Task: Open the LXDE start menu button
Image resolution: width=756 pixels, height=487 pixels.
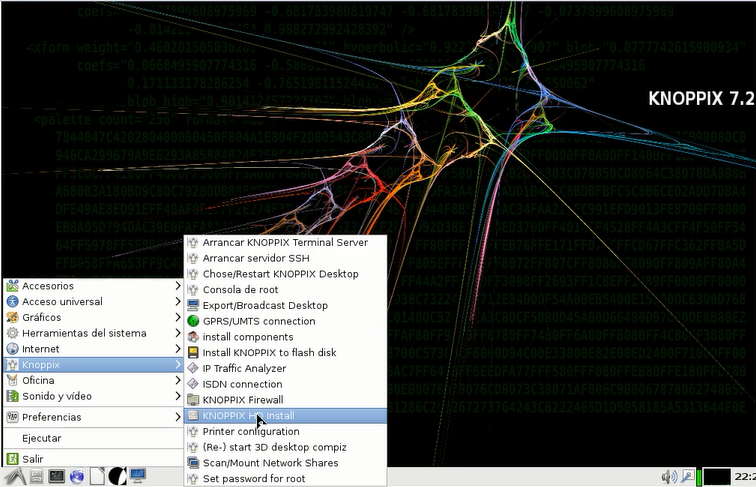Action: pyautogui.click(x=15, y=476)
